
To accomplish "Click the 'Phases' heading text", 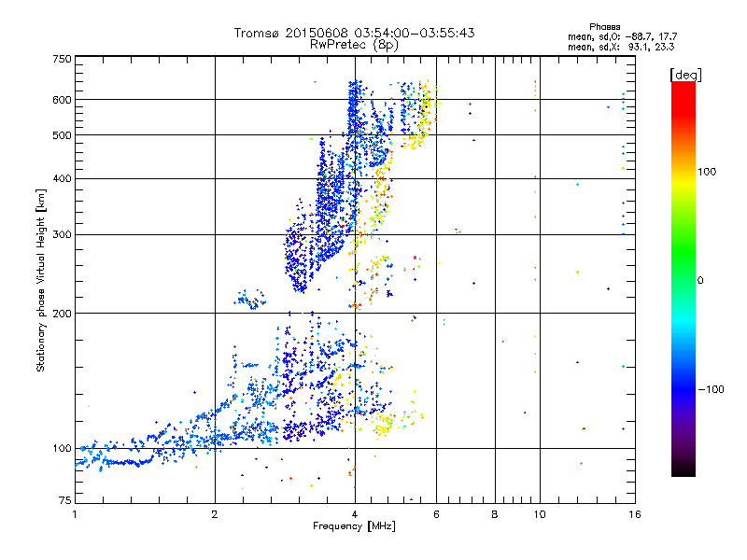I will pyautogui.click(x=604, y=27).
